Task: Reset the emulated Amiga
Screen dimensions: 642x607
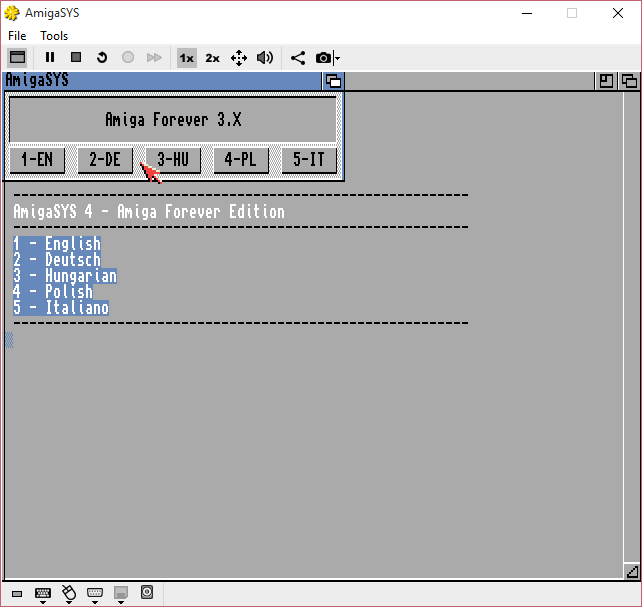Action: [x=102, y=57]
